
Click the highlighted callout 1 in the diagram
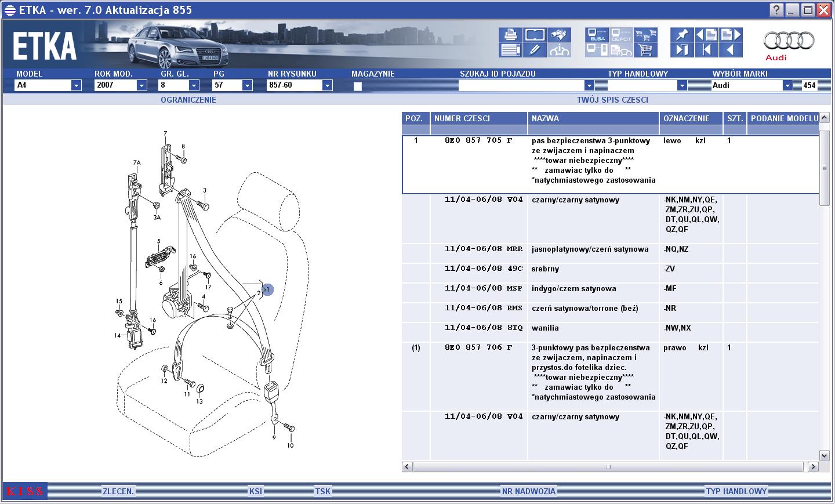(268, 289)
